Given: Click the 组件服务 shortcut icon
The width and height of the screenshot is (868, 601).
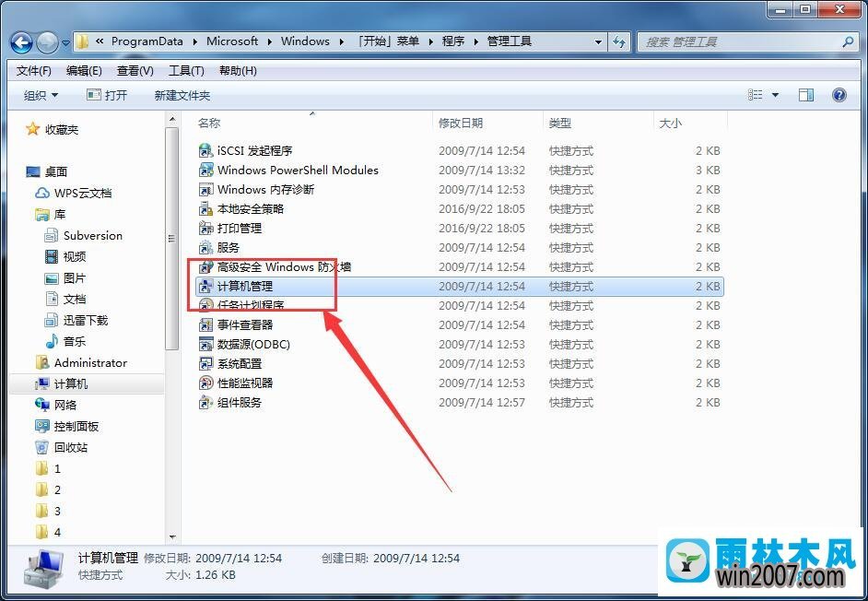Looking at the screenshot, I should point(205,403).
